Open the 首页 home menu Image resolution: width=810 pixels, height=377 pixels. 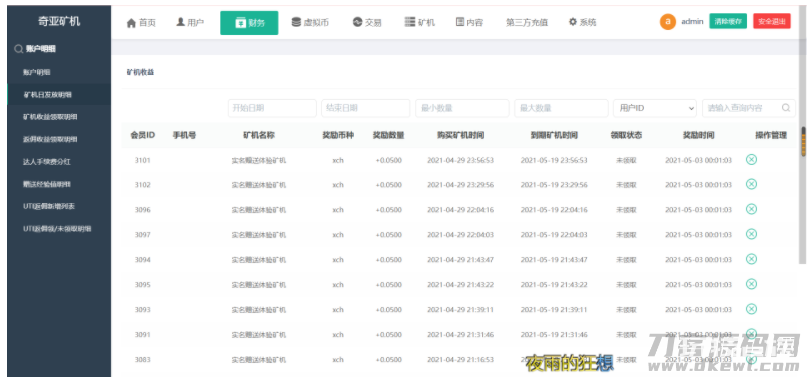point(141,23)
